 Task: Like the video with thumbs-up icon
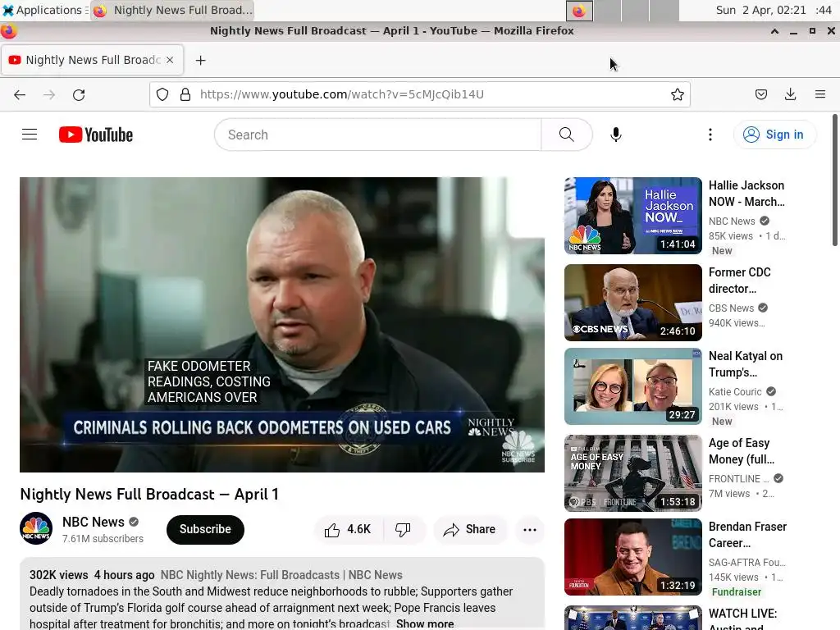tap(348, 530)
